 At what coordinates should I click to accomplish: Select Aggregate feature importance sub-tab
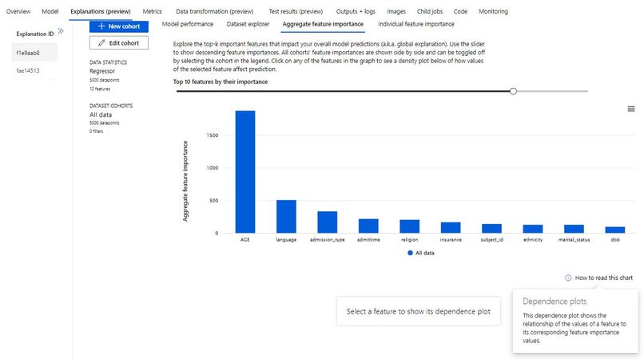(x=323, y=24)
